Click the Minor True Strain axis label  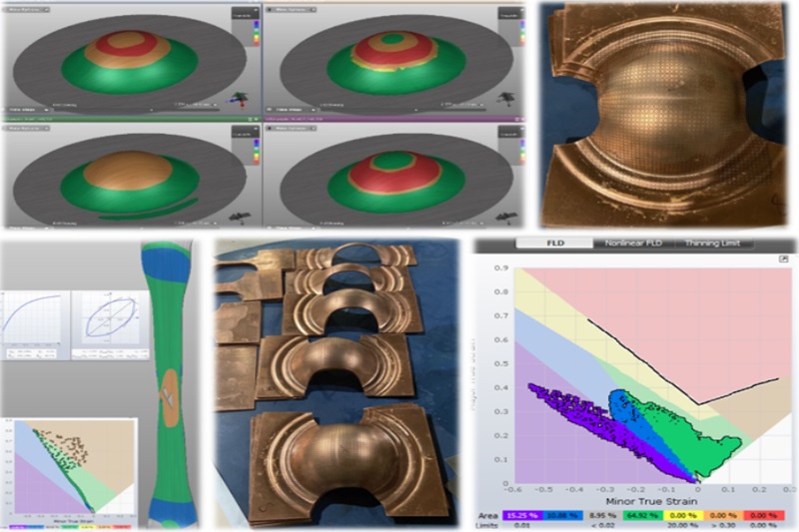pos(652,501)
